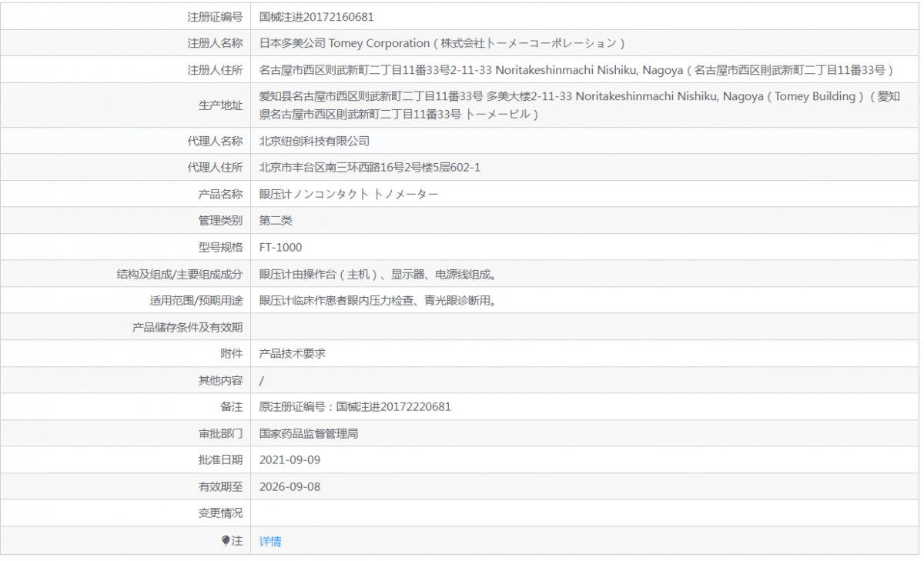
Task: Click the value 国家药品监督管理局
Action: point(309,433)
